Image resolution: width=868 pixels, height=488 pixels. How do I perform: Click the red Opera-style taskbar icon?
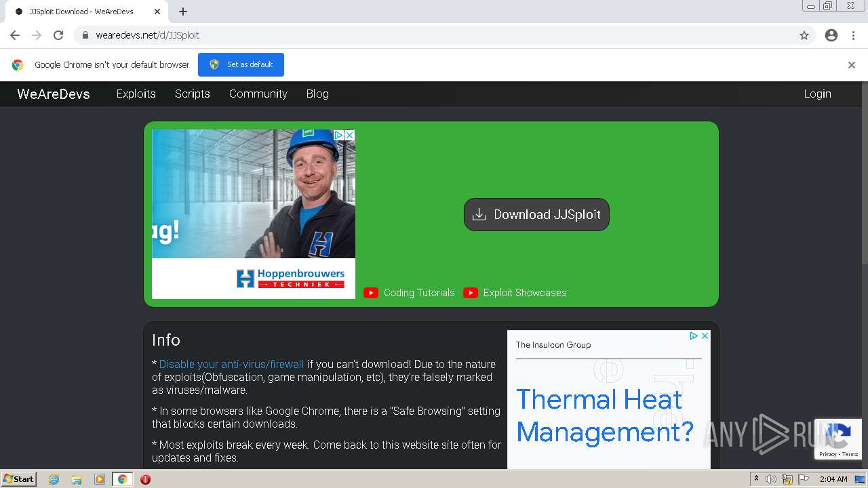click(x=145, y=479)
